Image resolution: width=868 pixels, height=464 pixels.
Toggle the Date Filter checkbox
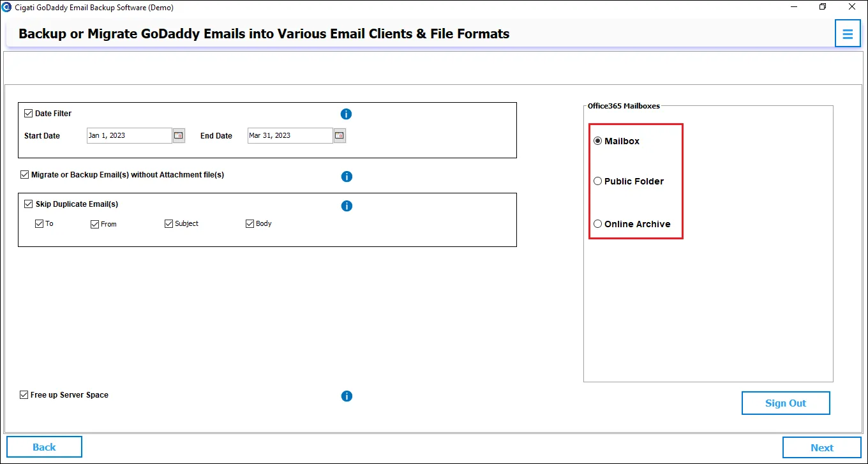28,114
